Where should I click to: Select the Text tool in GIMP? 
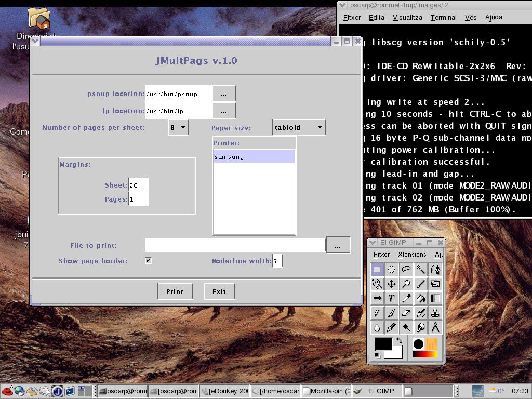(392, 299)
